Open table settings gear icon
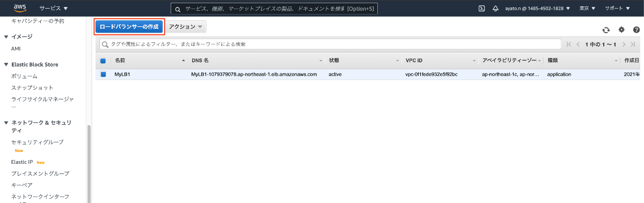This screenshot has height=203, width=644. pos(621,30)
